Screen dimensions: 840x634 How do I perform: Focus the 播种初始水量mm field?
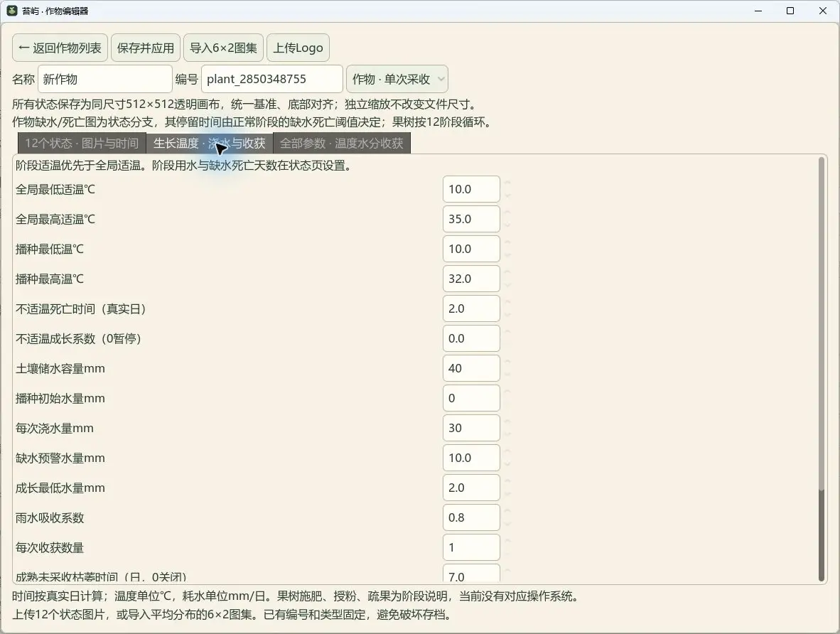click(x=471, y=398)
